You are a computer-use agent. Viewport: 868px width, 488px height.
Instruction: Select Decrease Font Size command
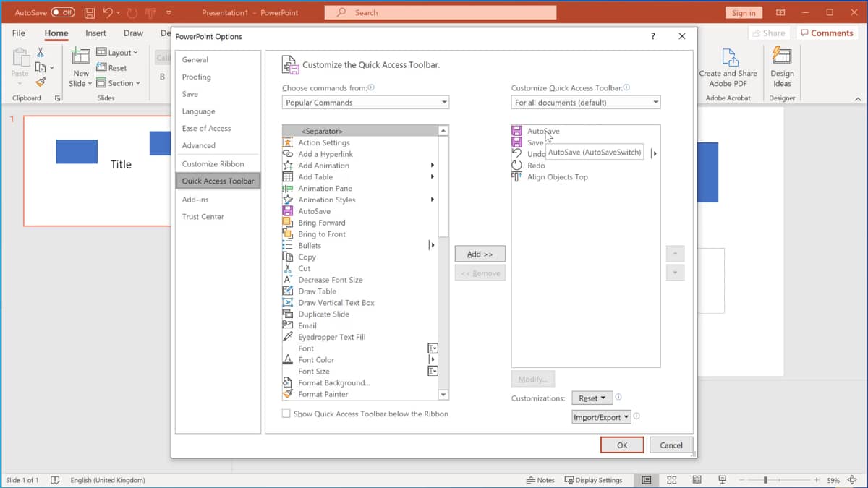pos(359,280)
